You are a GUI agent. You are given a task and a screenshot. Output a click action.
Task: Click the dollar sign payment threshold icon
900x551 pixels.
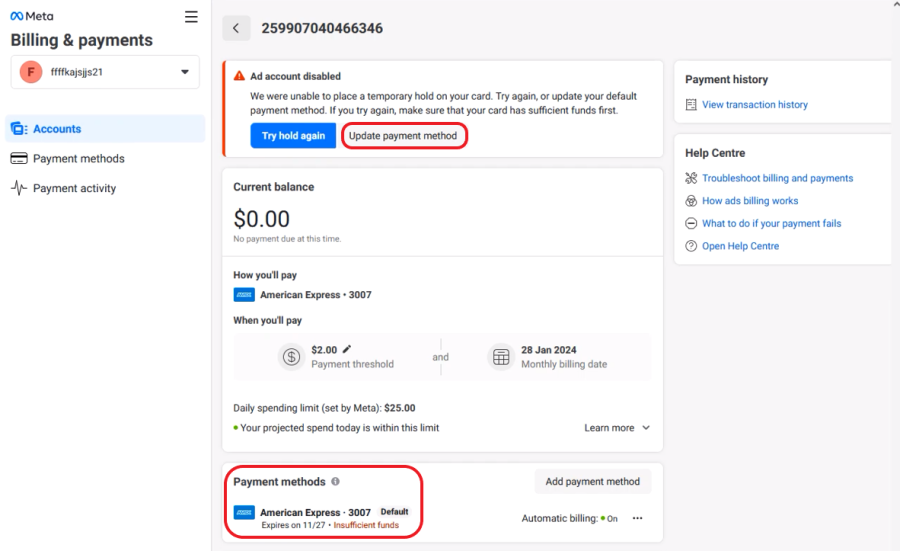291,357
